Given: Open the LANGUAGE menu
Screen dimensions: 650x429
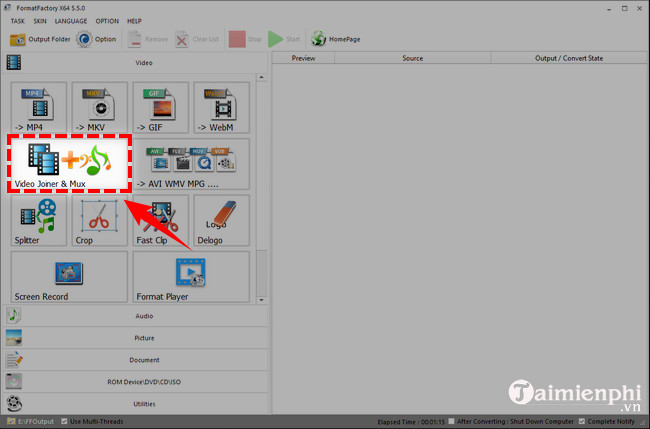Looking at the screenshot, I should point(71,21).
